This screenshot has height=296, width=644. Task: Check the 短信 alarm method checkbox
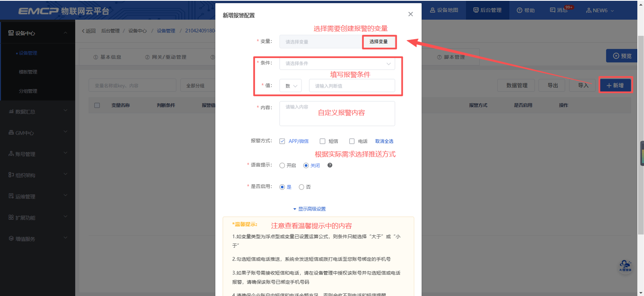click(323, 141)
